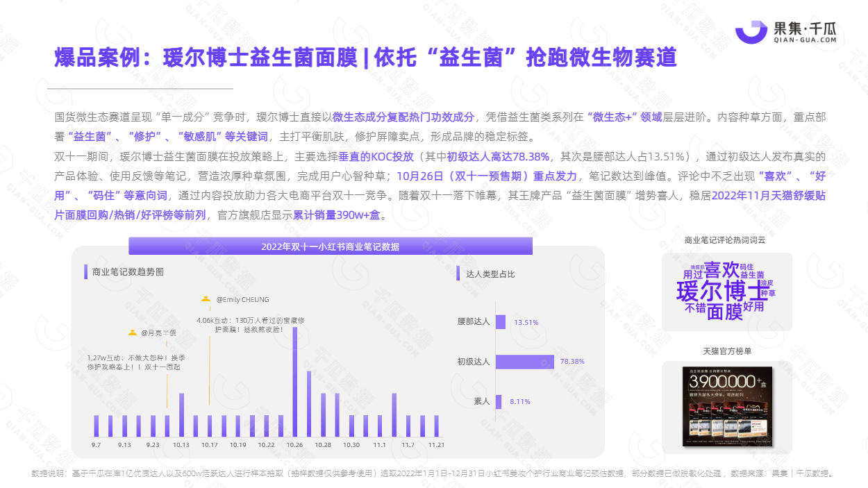
Task: Click the word 好用 in word cloud
Action: point(753,306)
